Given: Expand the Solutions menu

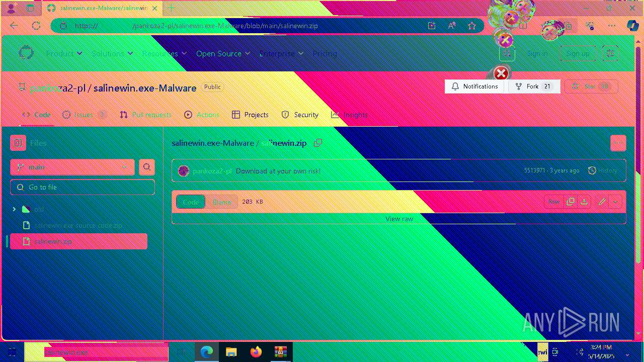Looking at the screenshot, I should (112, 53).
